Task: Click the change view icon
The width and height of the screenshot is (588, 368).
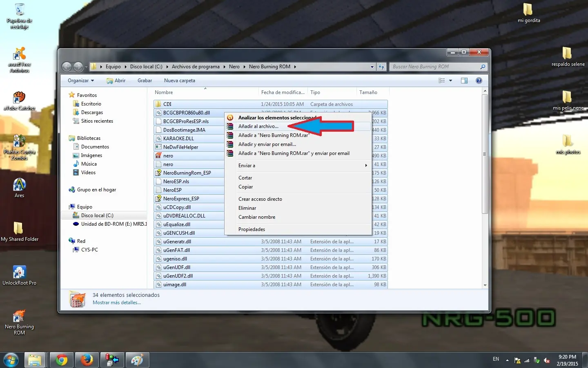Action: pyautogui.click(x=442, y=81)
